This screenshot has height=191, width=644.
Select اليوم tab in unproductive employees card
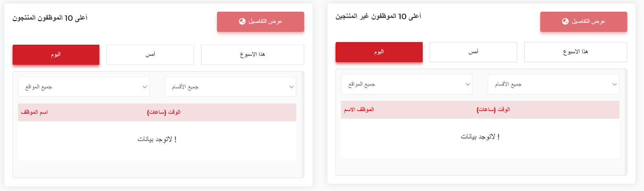coord(379,52)
